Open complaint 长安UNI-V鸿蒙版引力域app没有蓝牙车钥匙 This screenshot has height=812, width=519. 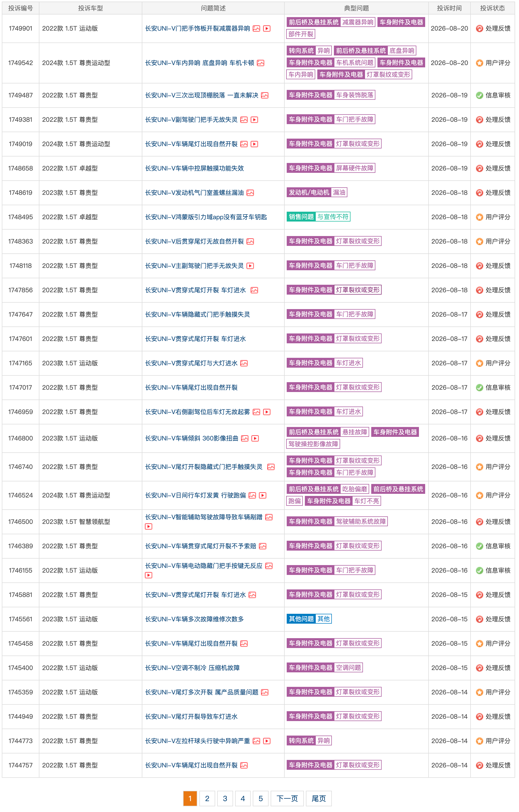pyautogui.click(x=206, y=217)
